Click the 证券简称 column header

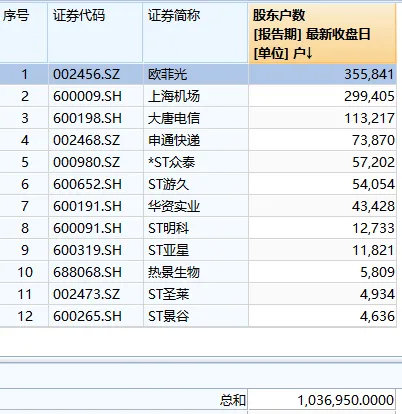click(196, 33)
